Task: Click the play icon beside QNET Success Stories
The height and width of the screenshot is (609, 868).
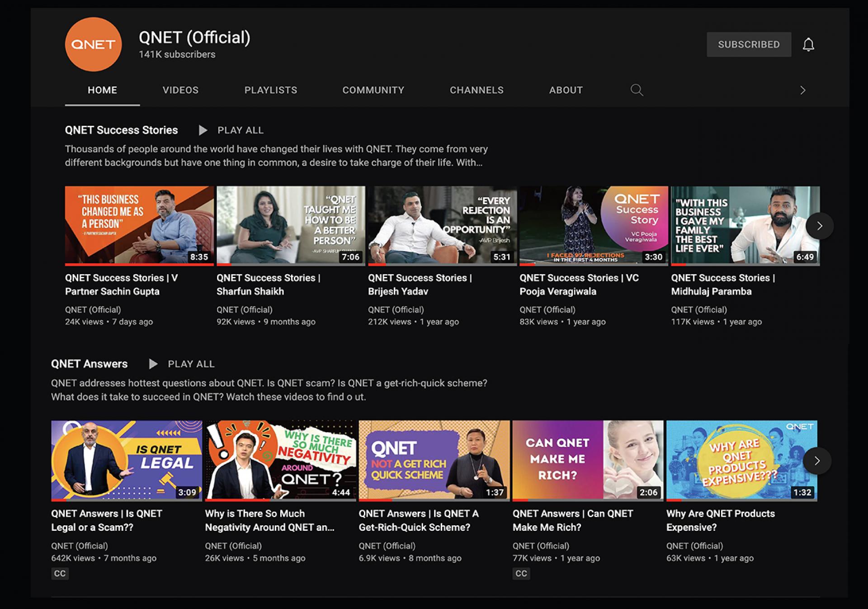Action: click(x=203, y=130)
